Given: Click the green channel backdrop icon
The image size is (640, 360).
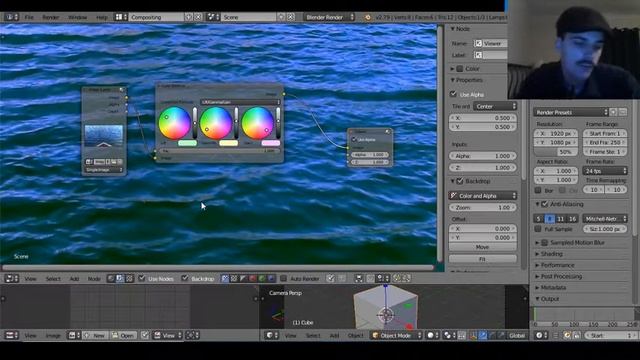Looking at the screenshot, I should 262,278.
